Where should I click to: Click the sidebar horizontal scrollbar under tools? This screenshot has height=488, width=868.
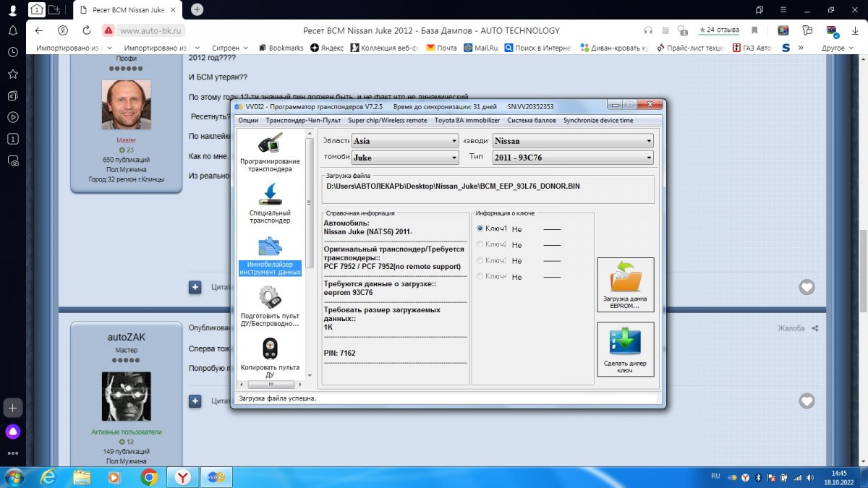tap(271, 385)
